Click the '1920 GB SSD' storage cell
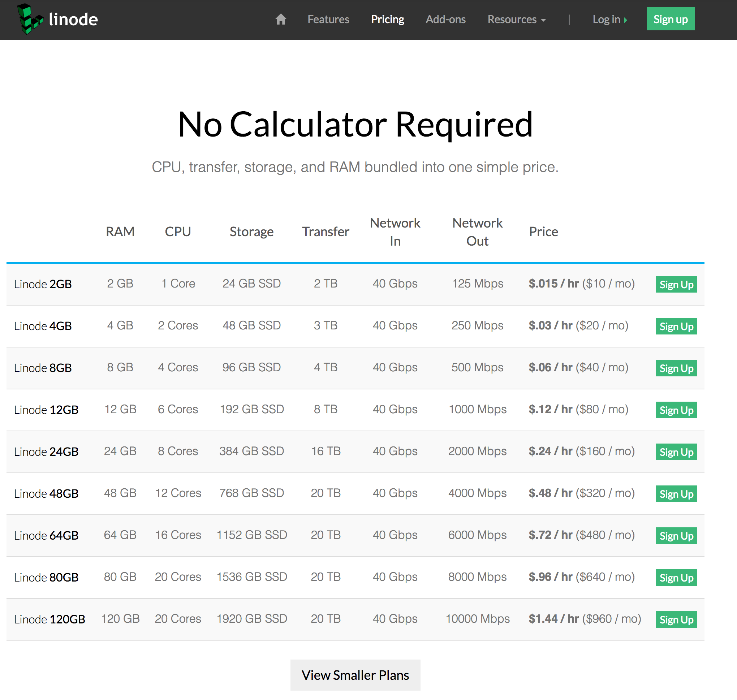737x700 pixels. [252, 619]
